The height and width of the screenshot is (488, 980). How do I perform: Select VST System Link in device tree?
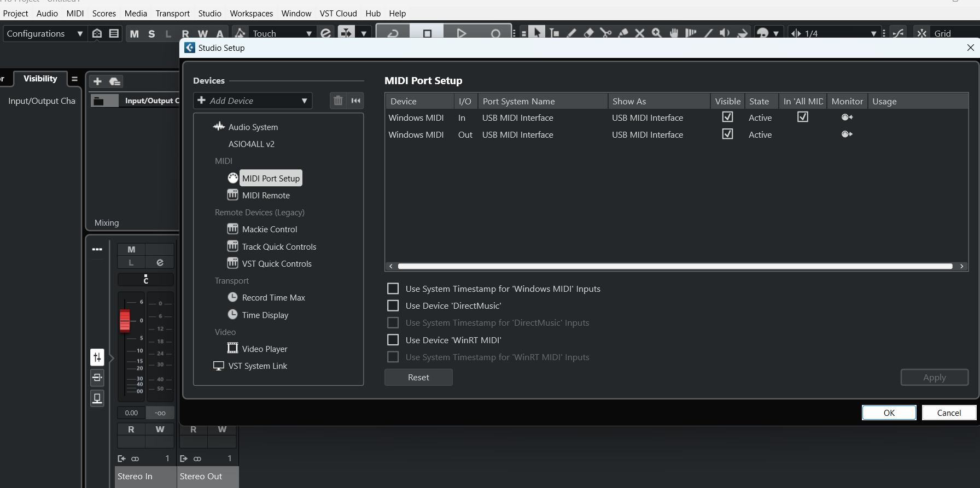point(258,366)
